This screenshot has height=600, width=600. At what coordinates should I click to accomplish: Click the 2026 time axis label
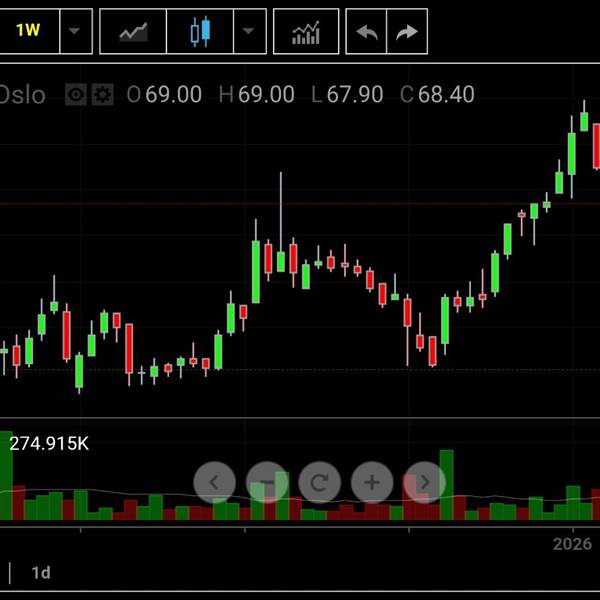572,544
